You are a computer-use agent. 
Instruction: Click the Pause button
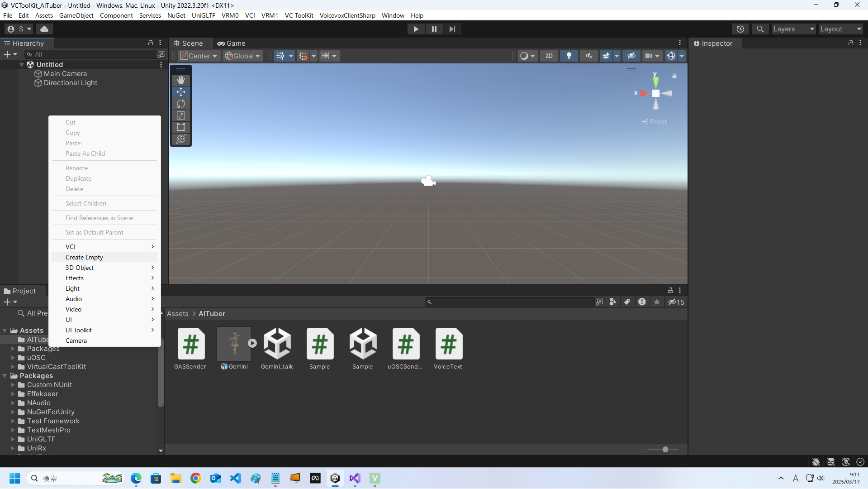(434, 29)
